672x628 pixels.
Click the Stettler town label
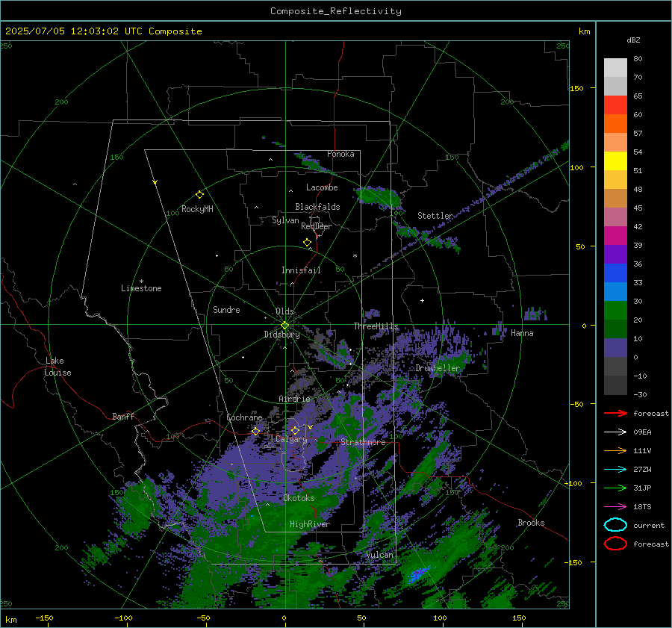(435, 216)
